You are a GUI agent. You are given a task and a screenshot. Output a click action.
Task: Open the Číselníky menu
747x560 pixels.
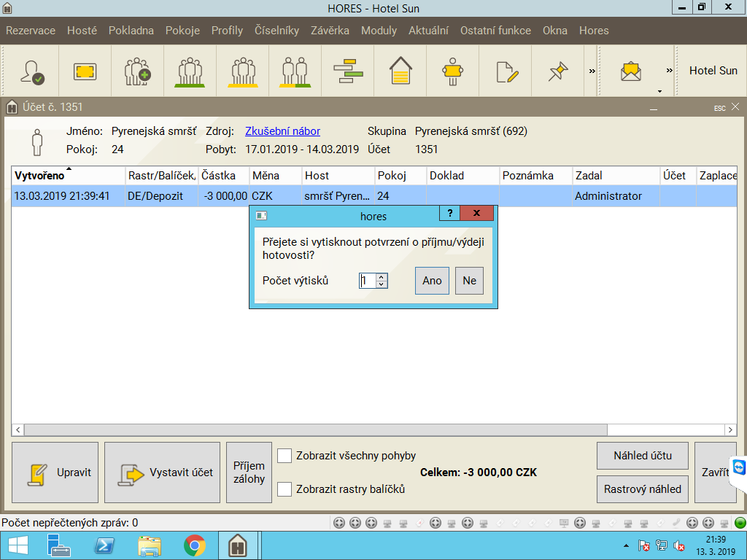coord(276,31)
